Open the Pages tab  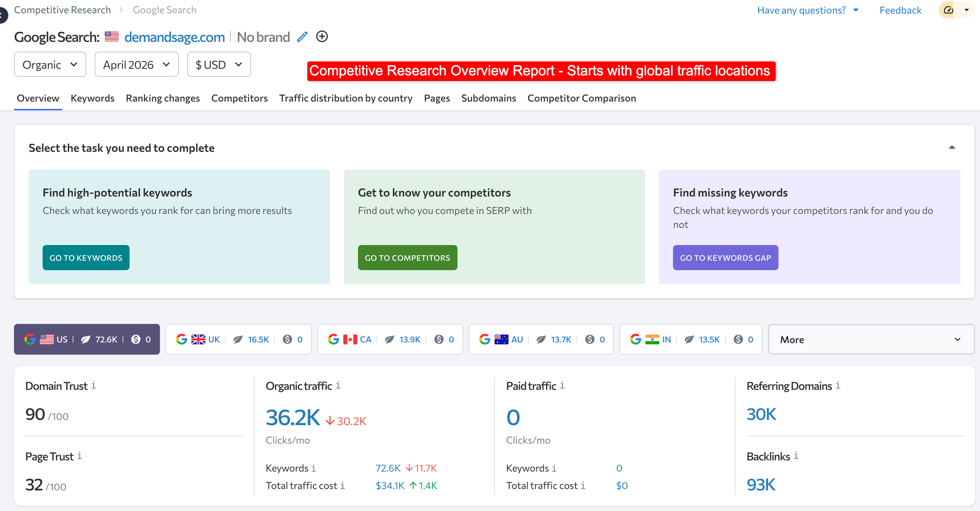437,98
